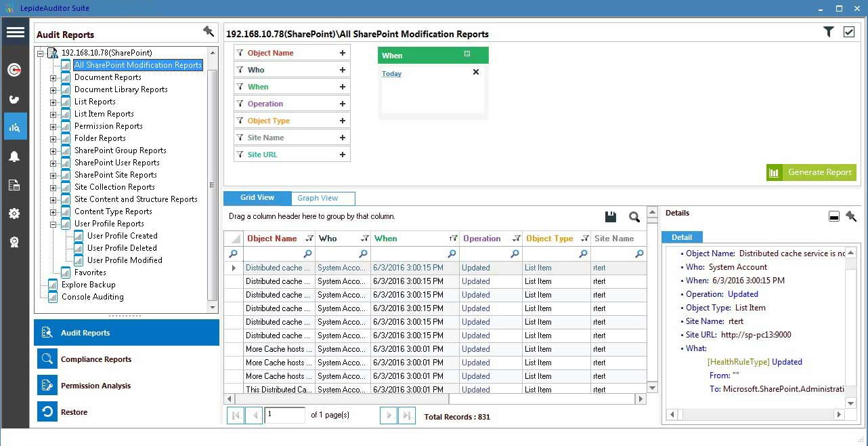The image size is (868, 446).
Task: Click the filter funnel icon in report header
Action: [x=828, y=32]
